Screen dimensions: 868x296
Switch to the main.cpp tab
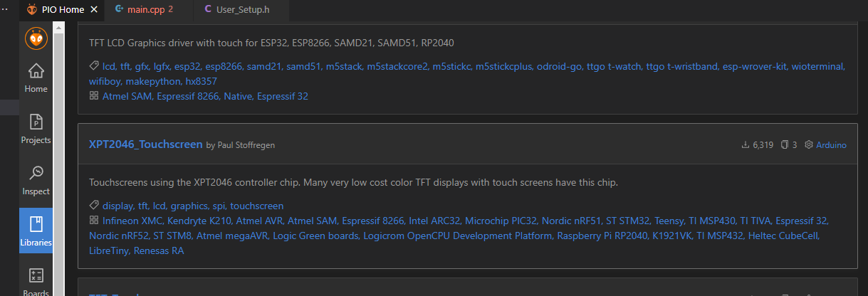pos(145,9)
